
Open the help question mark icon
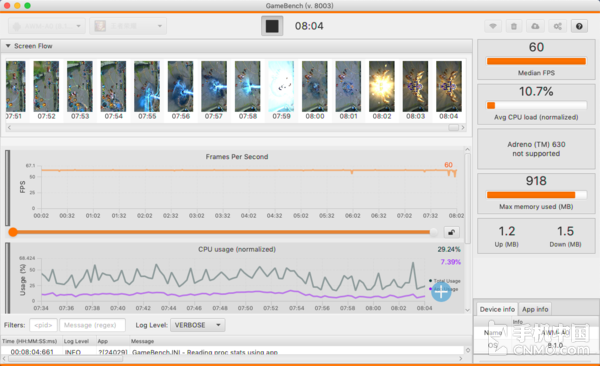tap(579, 26)
